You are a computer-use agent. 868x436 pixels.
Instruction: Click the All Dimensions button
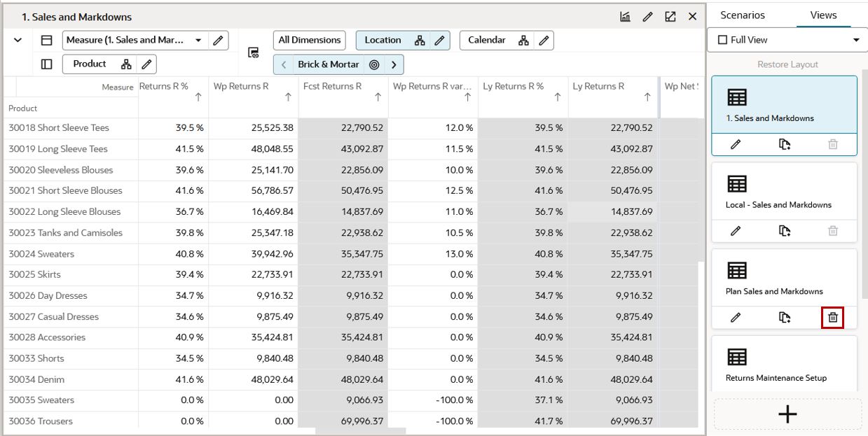coord(310,41)
